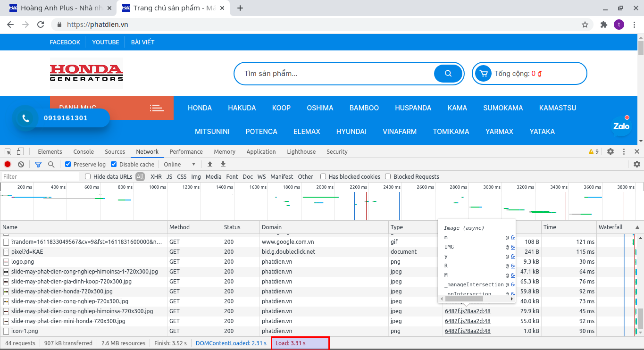This screenshot has width=644, height=350.
Task: Open the BÀI VIẾT link
Action: click(143, 42)
